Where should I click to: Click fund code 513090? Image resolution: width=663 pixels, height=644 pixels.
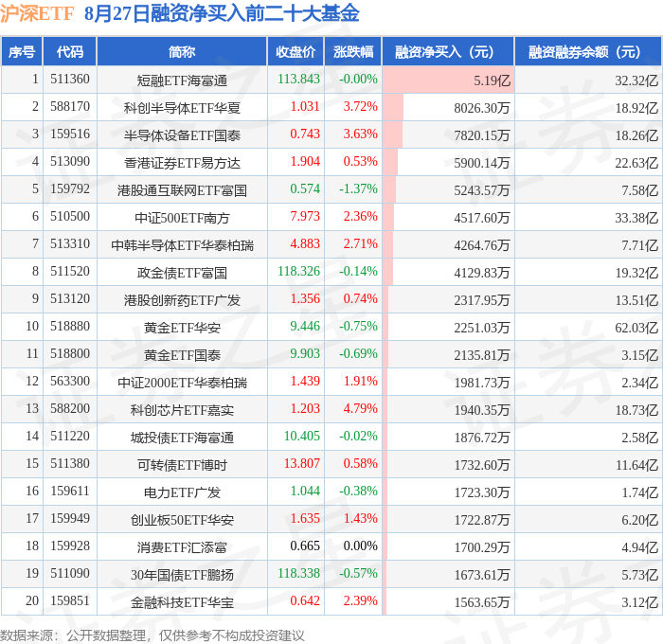tap(70, 162)
